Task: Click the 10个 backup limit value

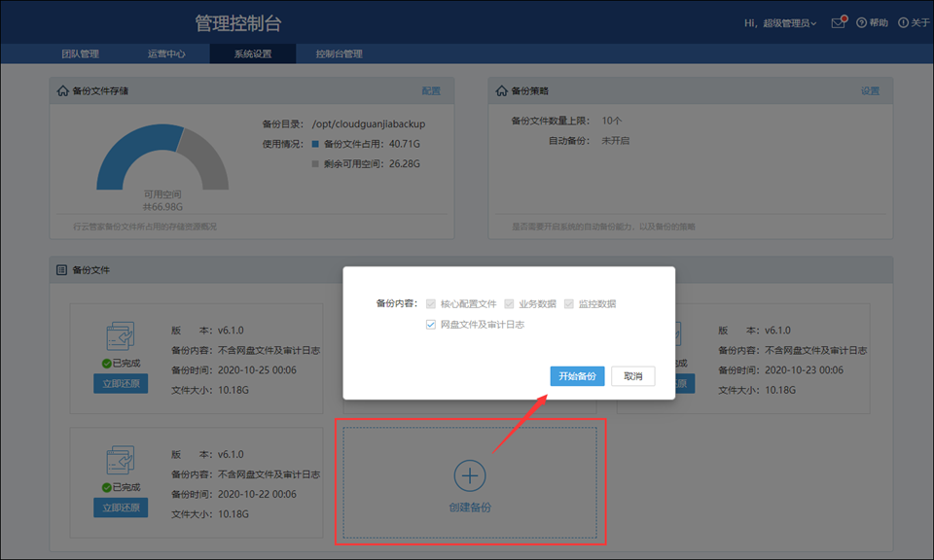Action: point(611,121)
